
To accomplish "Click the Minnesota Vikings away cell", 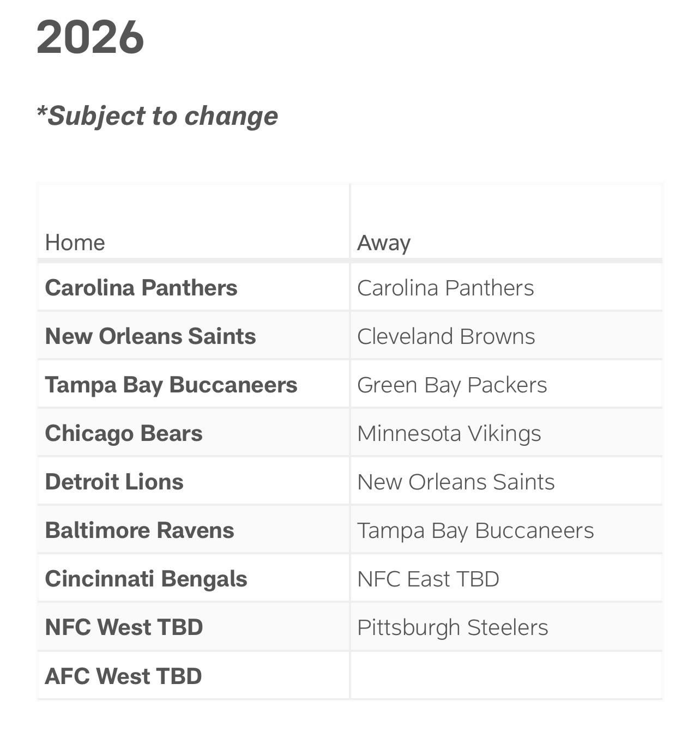I will tap(449, 433).
